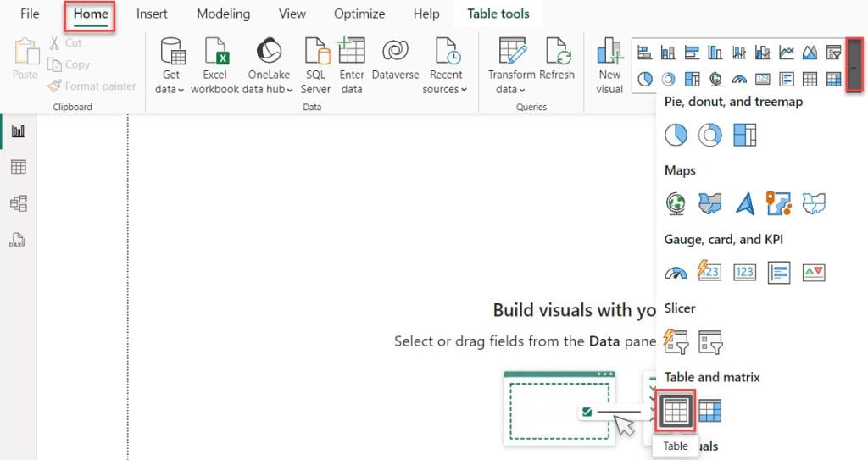Click Copy in the Clipboard group
The width and height of the screenshot is (868, 460).
coord(69,64)
